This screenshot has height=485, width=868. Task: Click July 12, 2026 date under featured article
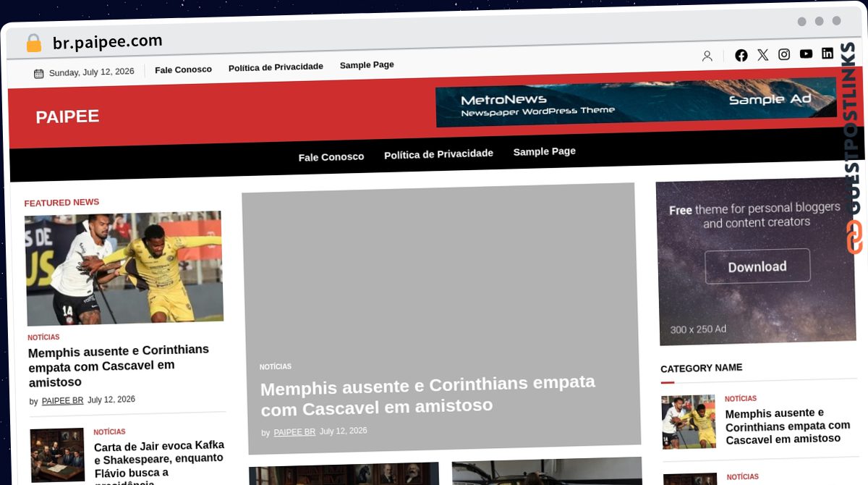click(x=111, y=400)
